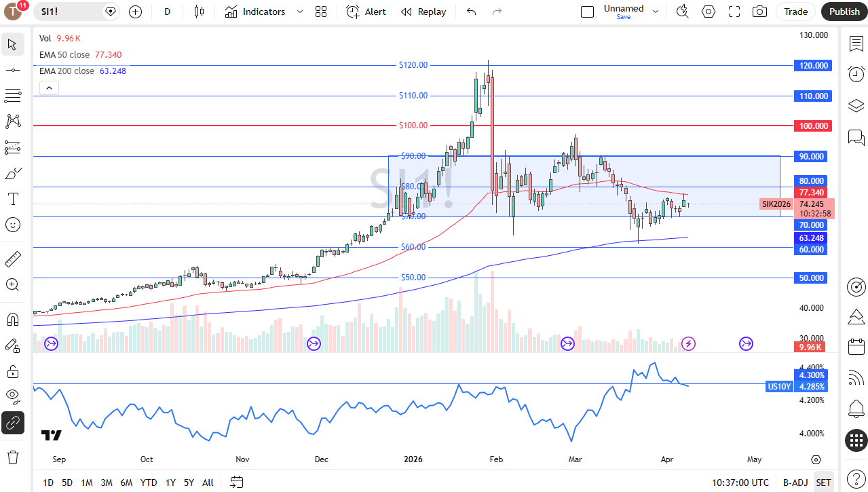
Task: Open time axis settings gear
Action: [816, 459]
